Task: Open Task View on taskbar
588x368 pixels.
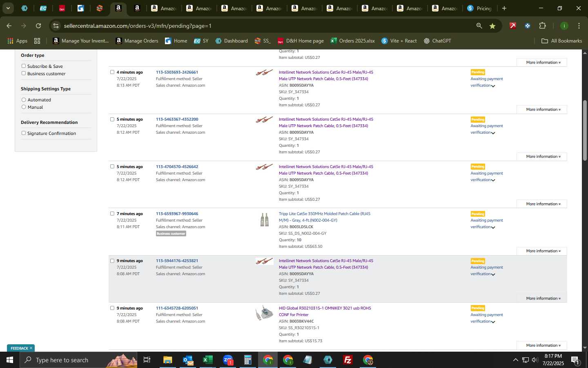Action: coord(147,360)
